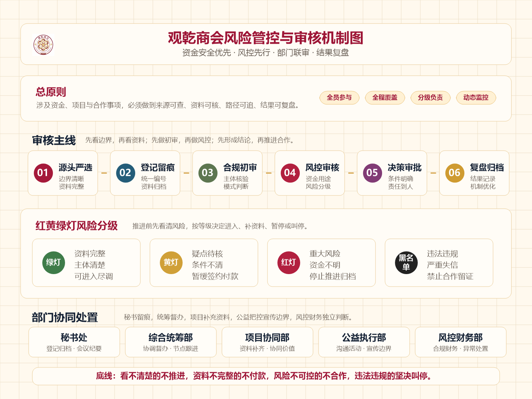Click the 全员参与 pill tag
The width and height of the screenshot is (532, 399).
(339, 98)
